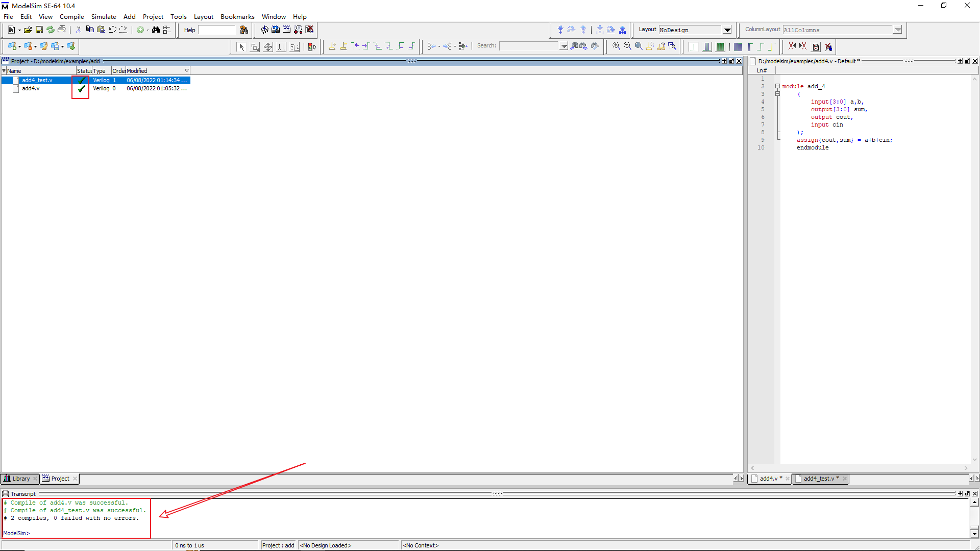
Task: Open the Layout NoDesign dropdown
Action: point(727,30)
